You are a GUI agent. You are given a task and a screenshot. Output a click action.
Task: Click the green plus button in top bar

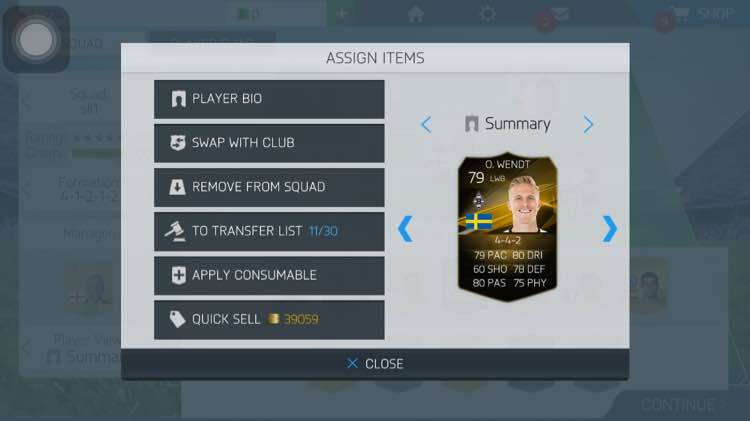pyautogui.click(x=342, y=13)
